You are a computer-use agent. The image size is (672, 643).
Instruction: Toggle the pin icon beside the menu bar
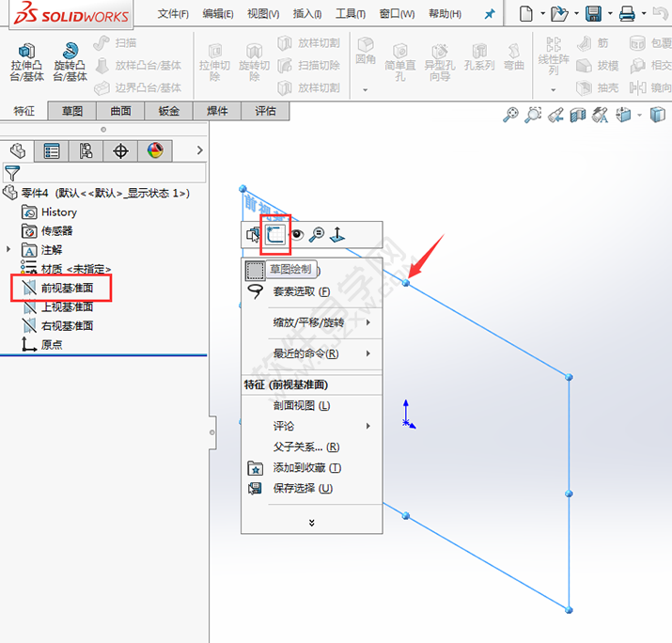click(489, 14)
